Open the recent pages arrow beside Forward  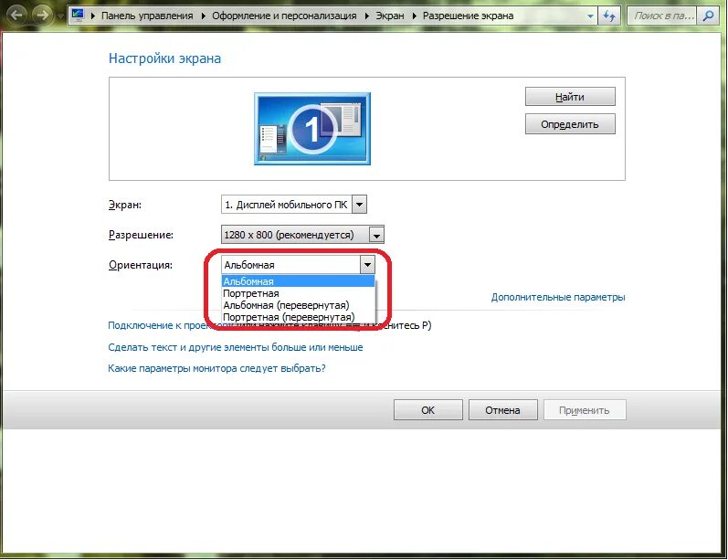(60, 16)
